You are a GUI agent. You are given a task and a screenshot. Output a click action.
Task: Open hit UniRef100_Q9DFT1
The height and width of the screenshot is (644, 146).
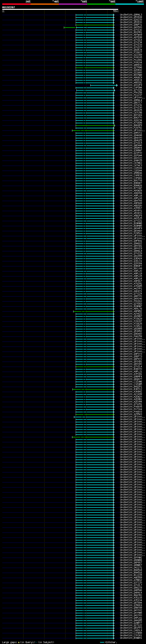[x=131, y=25]
